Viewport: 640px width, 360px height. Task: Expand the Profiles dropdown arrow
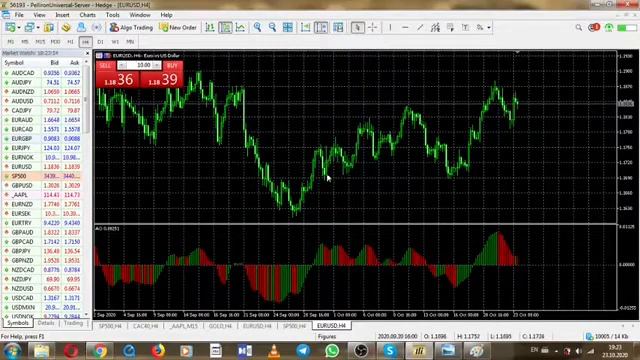tap(38, 28)
